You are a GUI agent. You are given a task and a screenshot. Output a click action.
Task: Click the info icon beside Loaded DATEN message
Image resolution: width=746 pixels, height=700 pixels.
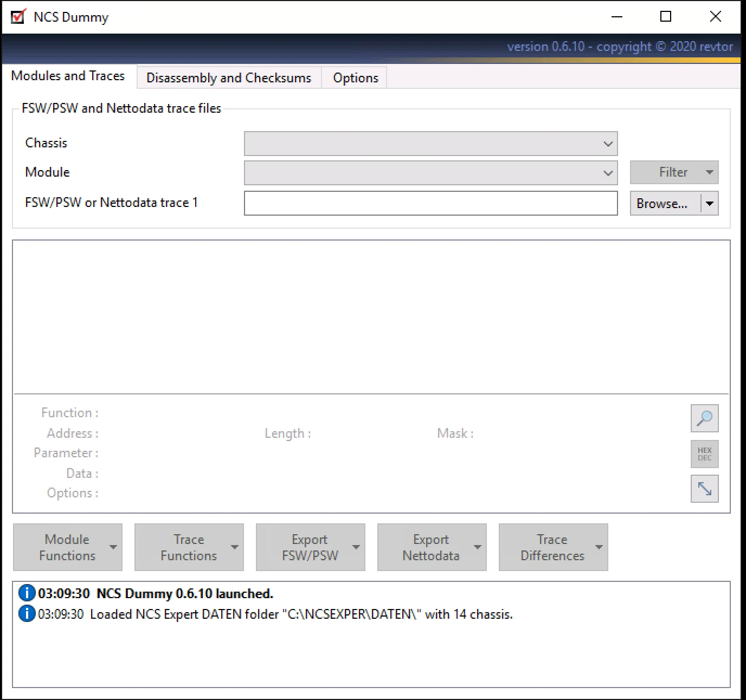click(x=27, y=614)
